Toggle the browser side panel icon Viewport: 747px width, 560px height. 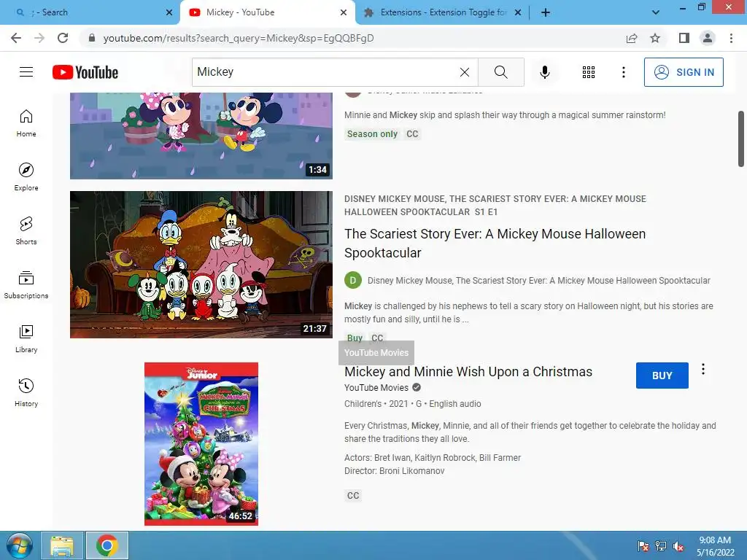pyautogui.click(x=684, y=38)
